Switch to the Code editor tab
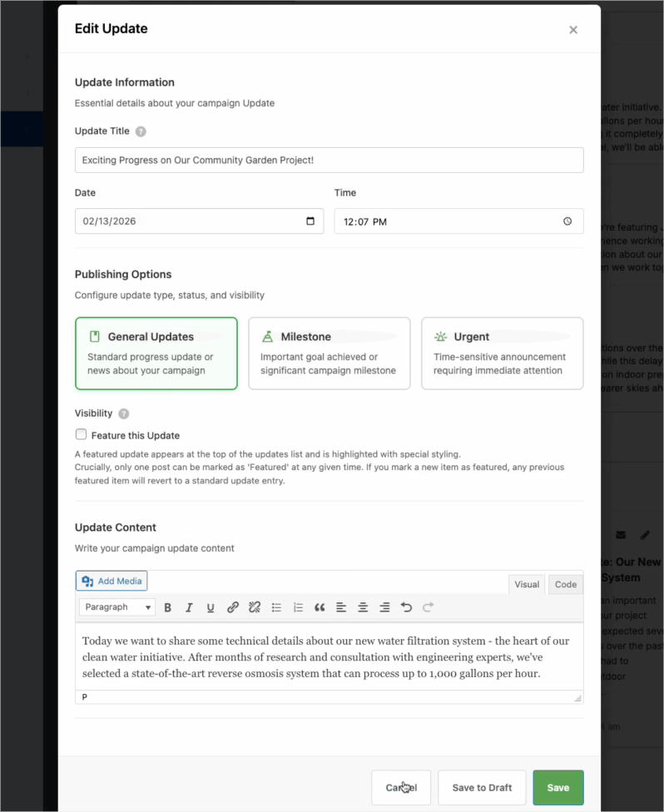 click(566, 584)
